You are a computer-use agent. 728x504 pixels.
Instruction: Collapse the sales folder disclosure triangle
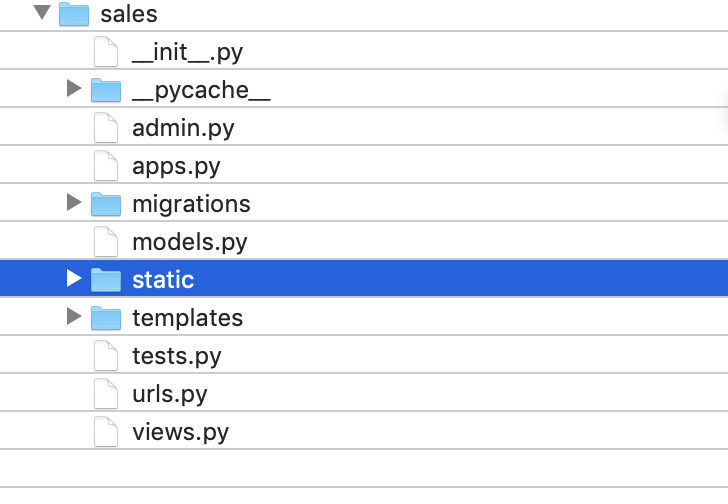coord(42,13)
